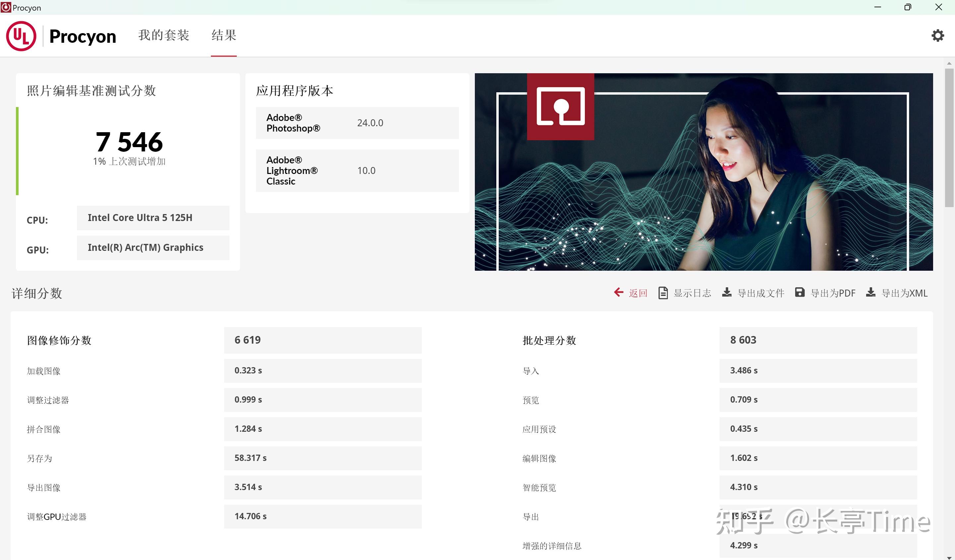Click the 导出为XML button text
955x560 pixels.
click(905, 293)
